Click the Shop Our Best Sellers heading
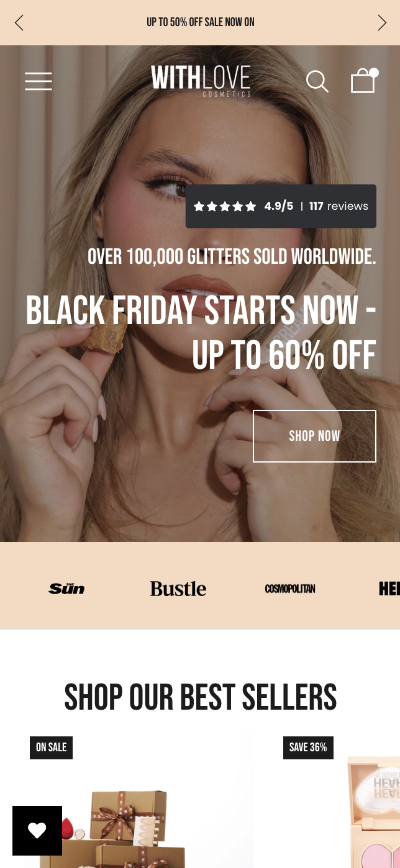 point(201,697)
